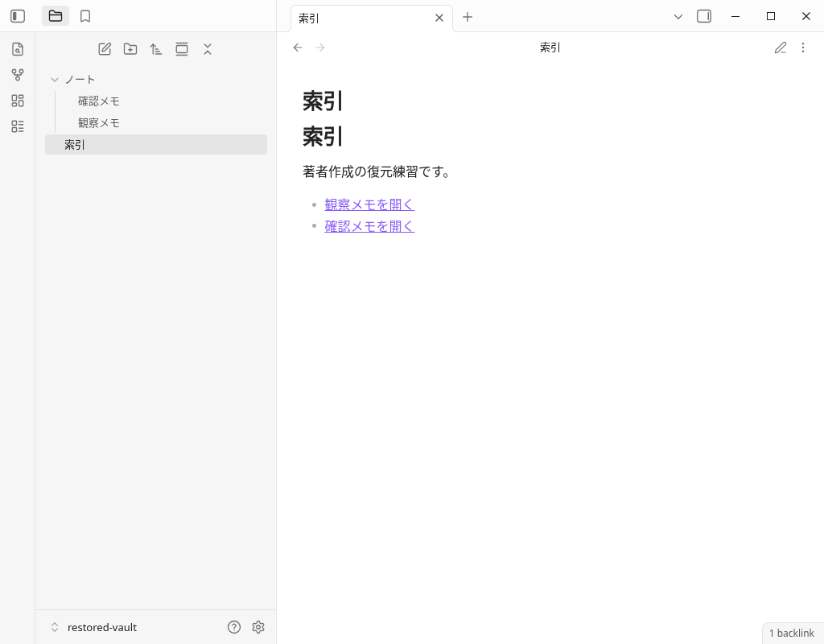Auto-reveal current file icon
824x644 pixels.
point(182,49)
